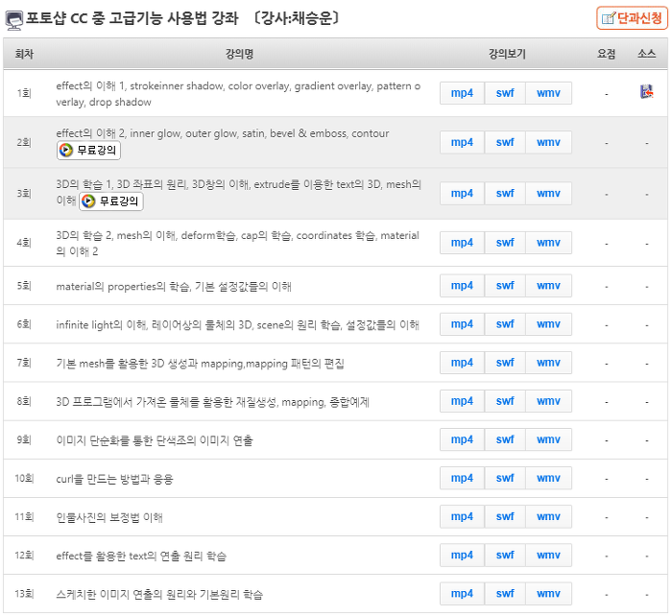
Task: Click the title '스케치한 이미지 연출의 원리와 기본원리 학습'
Action: [159, 595]
